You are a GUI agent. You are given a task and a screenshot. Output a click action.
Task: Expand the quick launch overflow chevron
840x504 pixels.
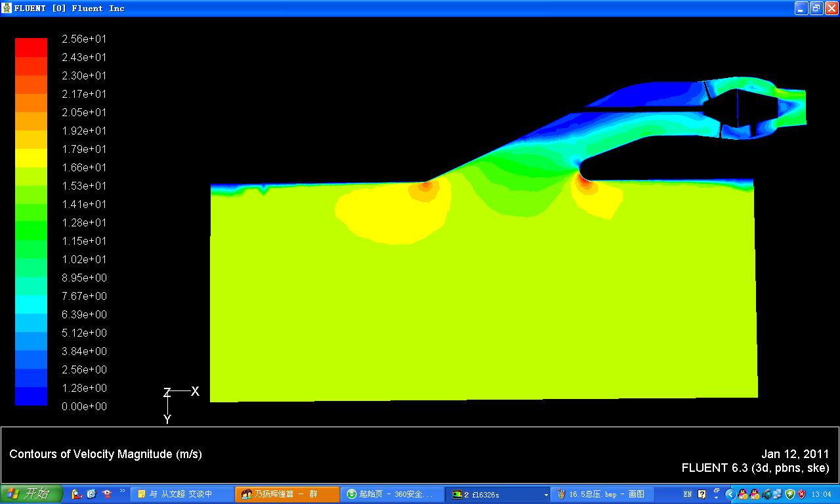(122, 492)
